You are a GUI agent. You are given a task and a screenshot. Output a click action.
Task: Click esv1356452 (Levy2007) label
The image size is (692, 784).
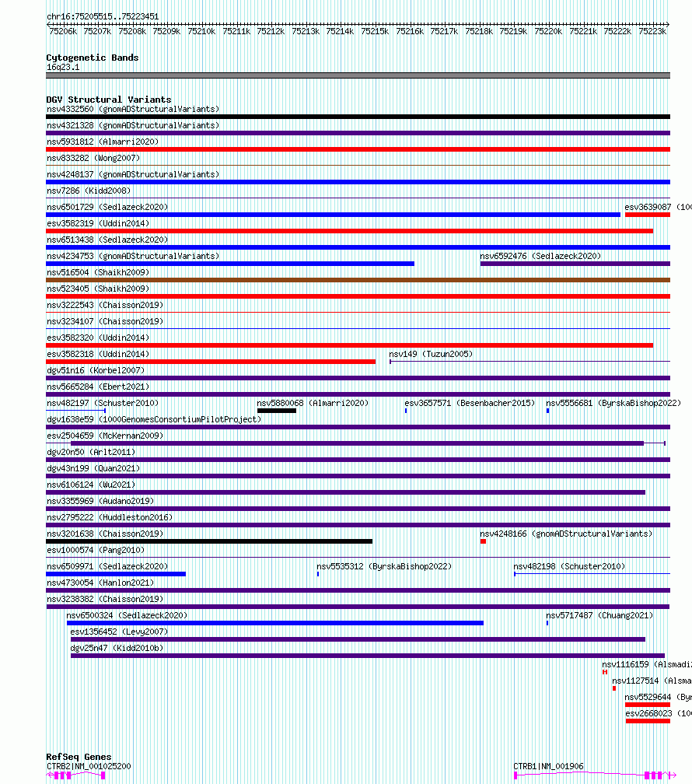tap(119, 632)
